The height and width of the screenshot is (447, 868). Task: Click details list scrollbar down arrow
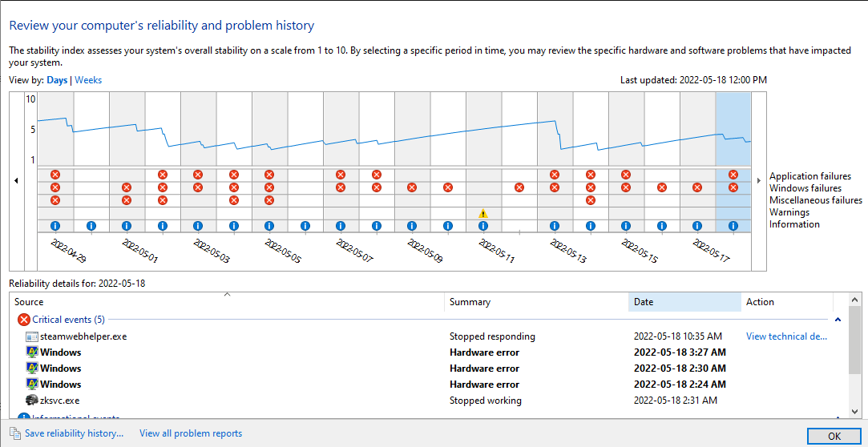[x=855, y=412]
